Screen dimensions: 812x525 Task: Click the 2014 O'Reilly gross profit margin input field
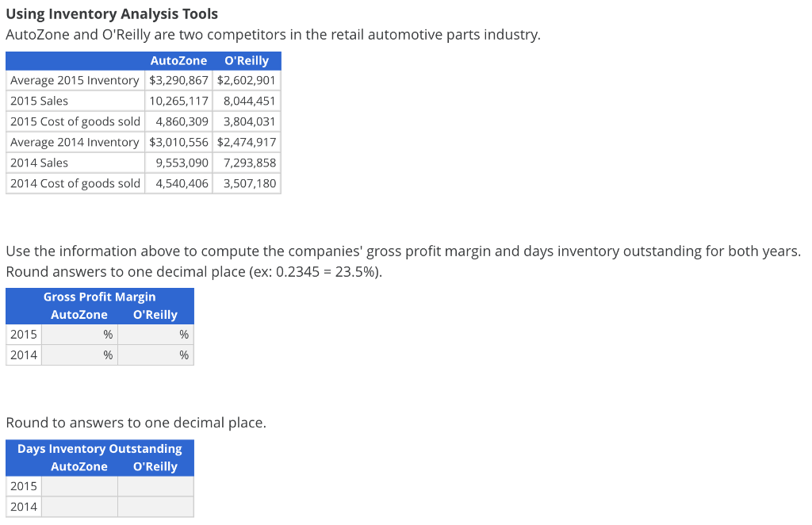(x=155, y=354)
